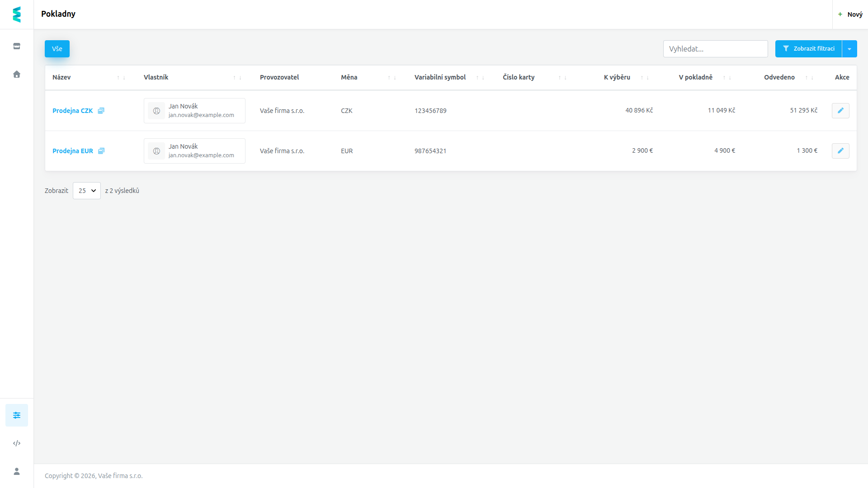Copy icon next to Prodejna CZK

(101, 111)
